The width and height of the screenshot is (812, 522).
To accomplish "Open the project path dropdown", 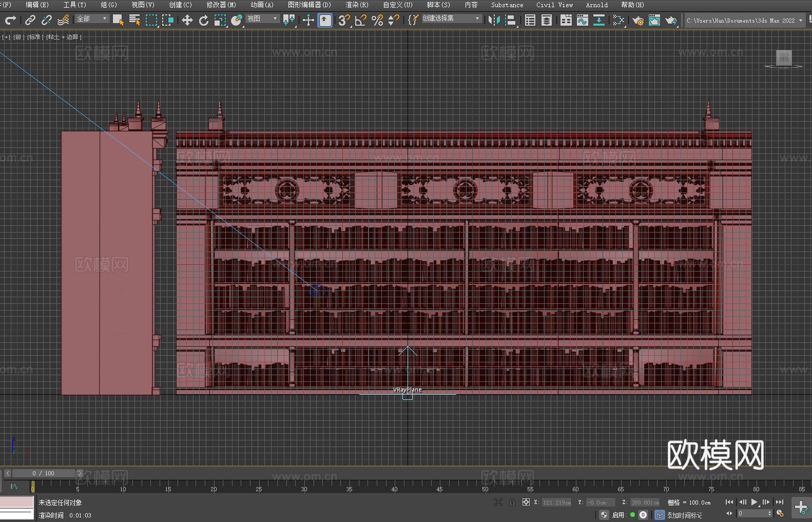I will coord(744,21).
